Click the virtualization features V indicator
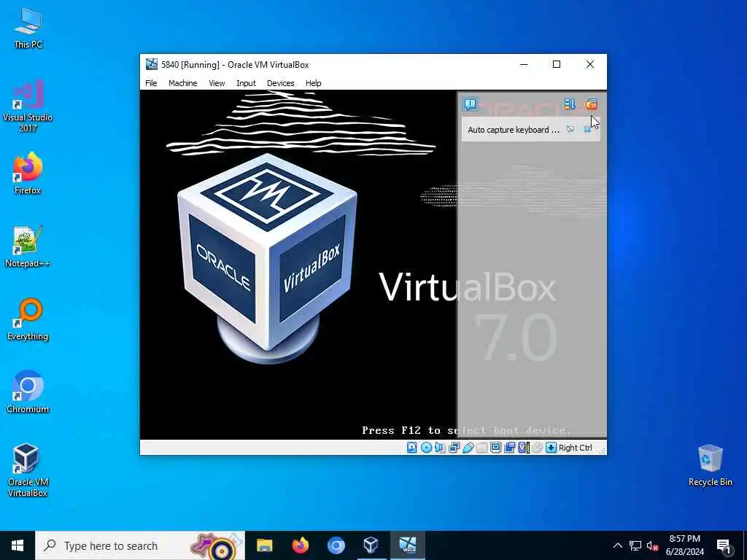Viewport: 747px width, 560px height. [524, 448]
